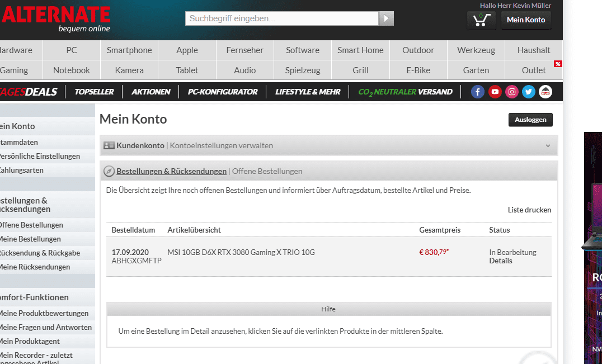Screen dimensions: 602x364
Task: Open the Software category
Action: (x=303, y=50)
